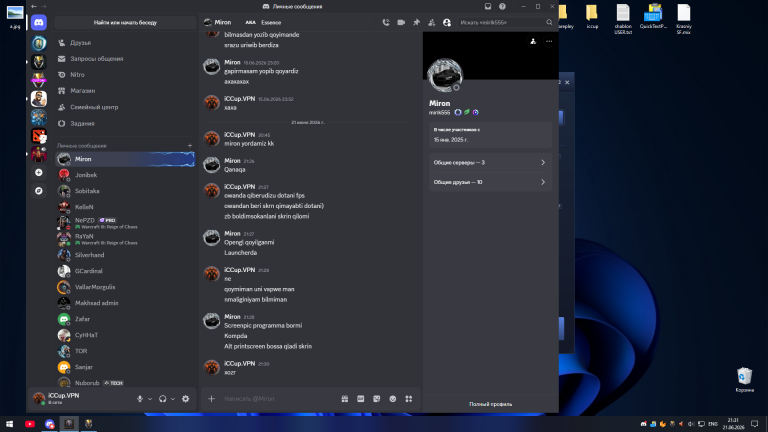
Task: Open the chat with Sobitaka
Action: [x=125, y=191]
